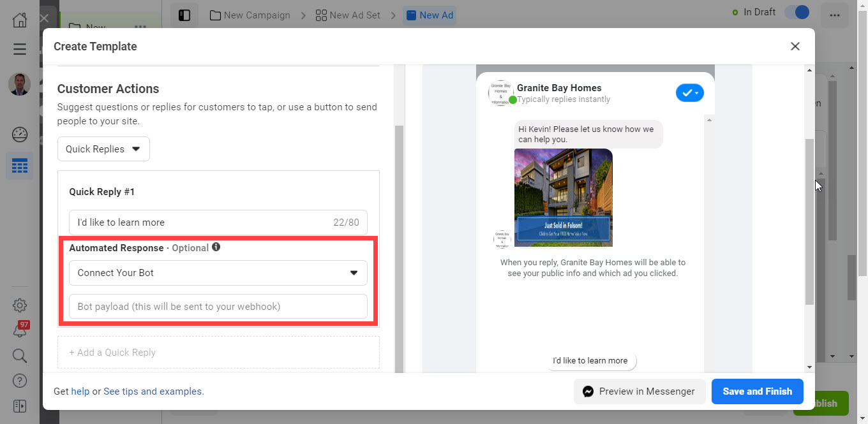This screenshot has height=424, width=868.
Task: Click the Home icon in left sidebar
Action: click(20, 19)
